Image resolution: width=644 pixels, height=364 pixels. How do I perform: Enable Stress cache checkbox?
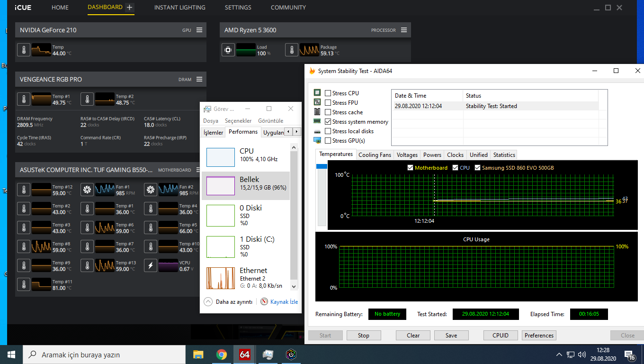tap(328, 112)
